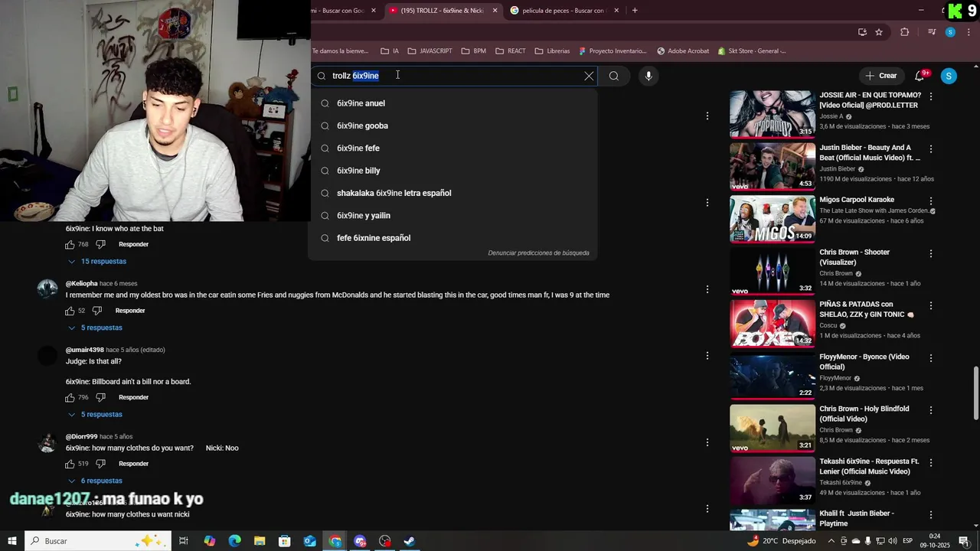Open the YouTube account avatar menu

click(949, 76)
